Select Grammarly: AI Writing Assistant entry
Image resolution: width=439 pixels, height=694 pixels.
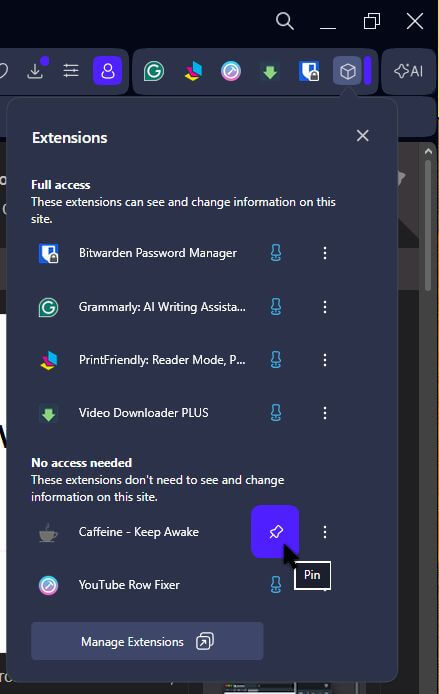tap(162, 307)
